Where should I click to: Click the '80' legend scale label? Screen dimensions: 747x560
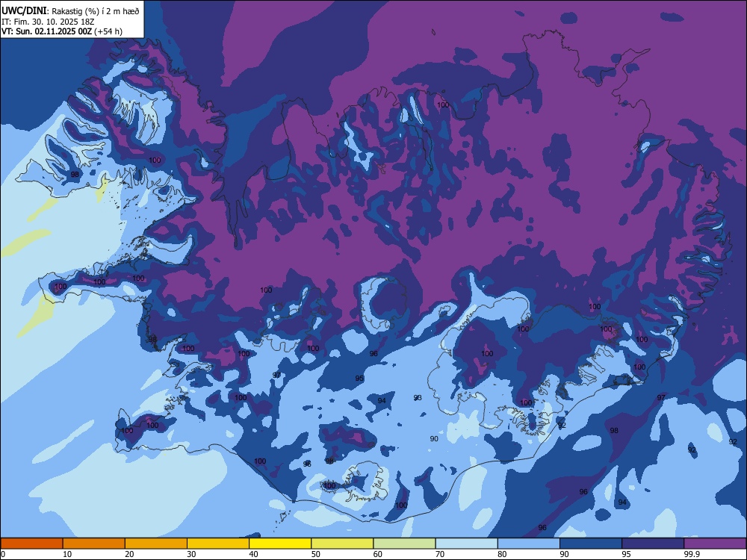pyautogui.click(x=502, y=554)
